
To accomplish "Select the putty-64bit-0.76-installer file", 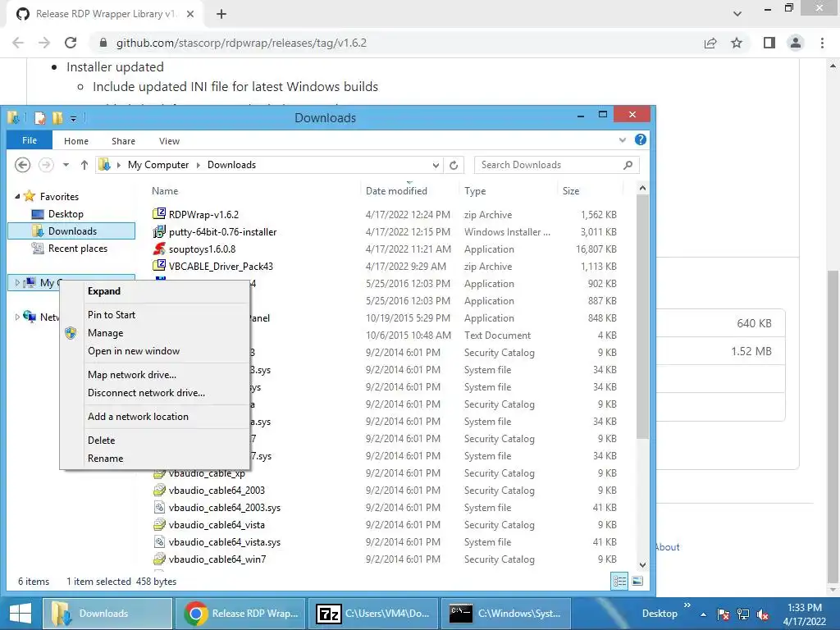I will point(222,231).
